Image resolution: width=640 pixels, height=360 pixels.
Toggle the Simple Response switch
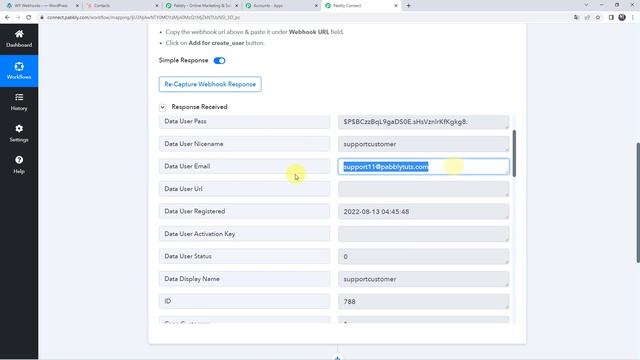pos(219,61)
